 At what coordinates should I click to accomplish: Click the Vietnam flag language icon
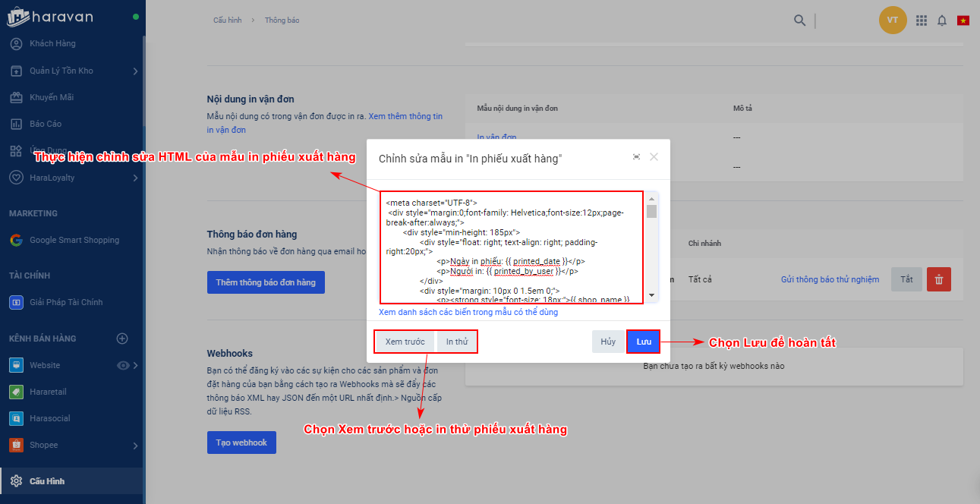(x=963, y=20)
